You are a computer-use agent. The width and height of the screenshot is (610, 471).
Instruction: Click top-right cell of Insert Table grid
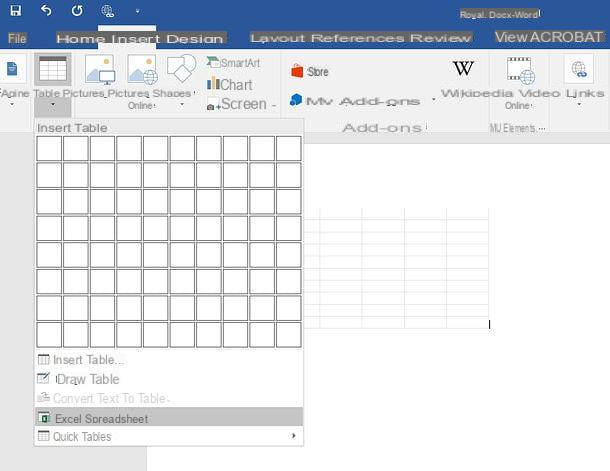[289, 148]
